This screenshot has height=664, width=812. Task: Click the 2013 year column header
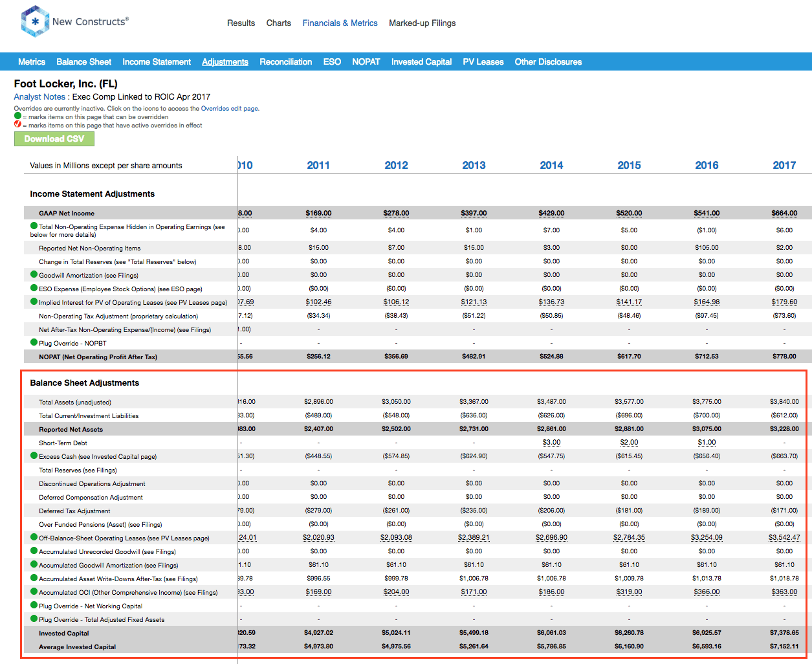[x=474, y=165]
